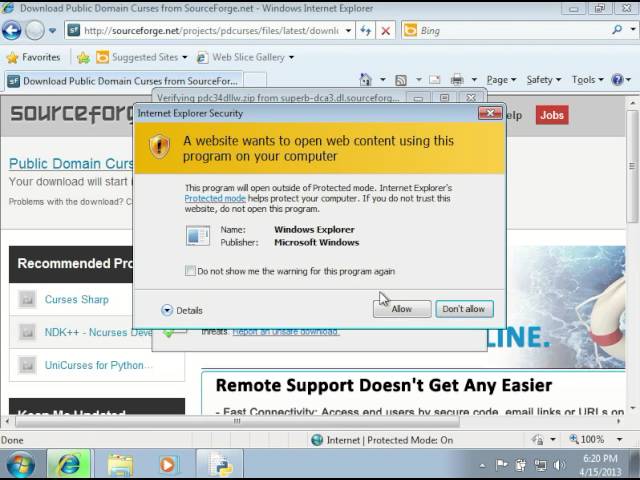The image size is (640, 480).
Task: Open the Favorites star button
Action: tap(33, 57)
